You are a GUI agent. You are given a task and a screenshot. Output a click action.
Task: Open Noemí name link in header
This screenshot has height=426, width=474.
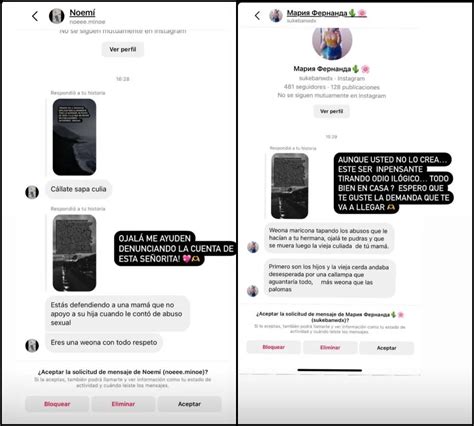pos(82,13)
